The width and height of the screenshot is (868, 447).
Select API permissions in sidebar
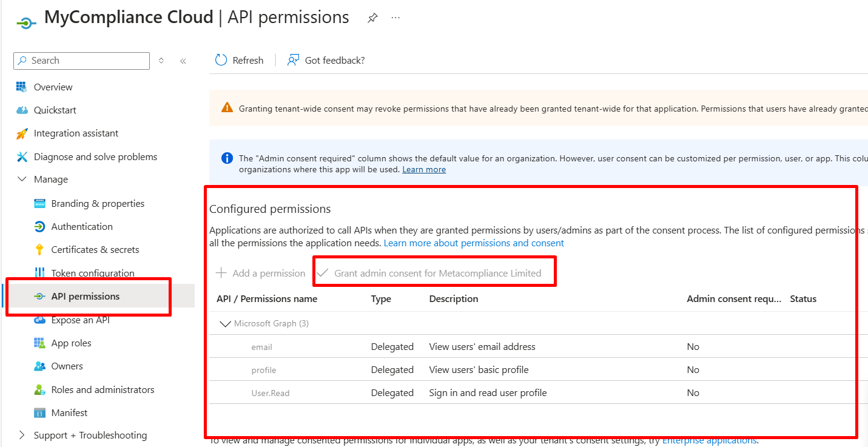86,296
